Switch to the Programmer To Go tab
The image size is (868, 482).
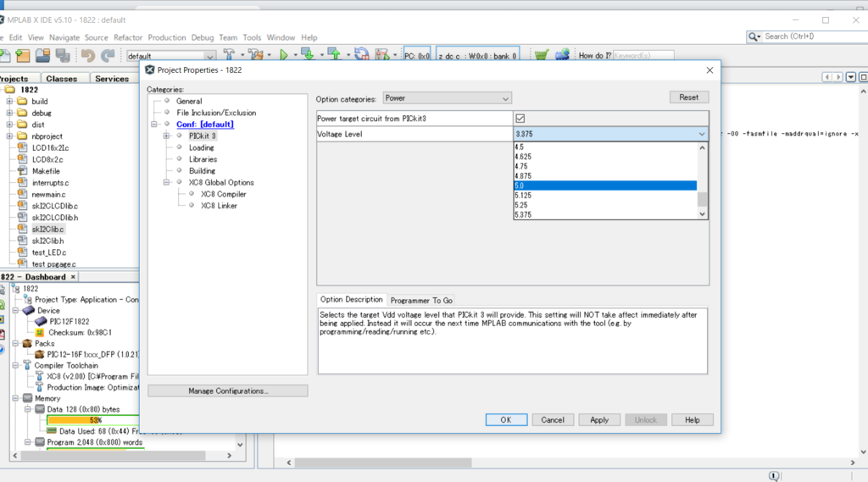(x=421, y=301)
